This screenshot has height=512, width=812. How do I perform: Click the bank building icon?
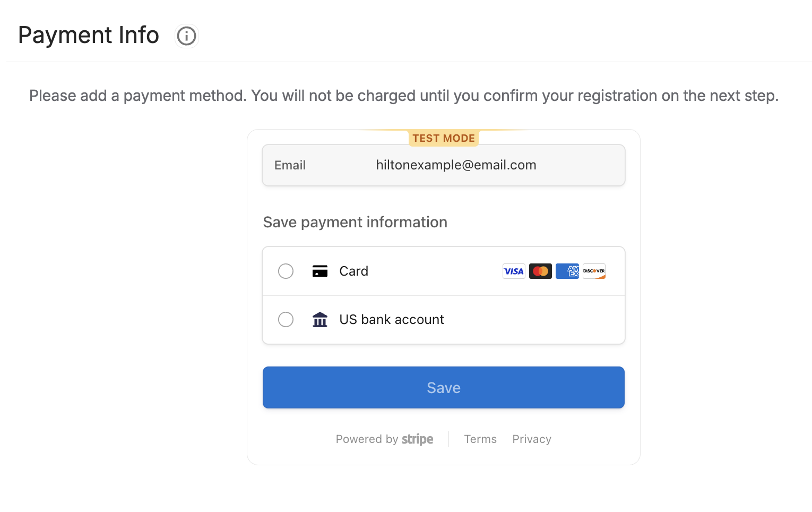[320, 320]
